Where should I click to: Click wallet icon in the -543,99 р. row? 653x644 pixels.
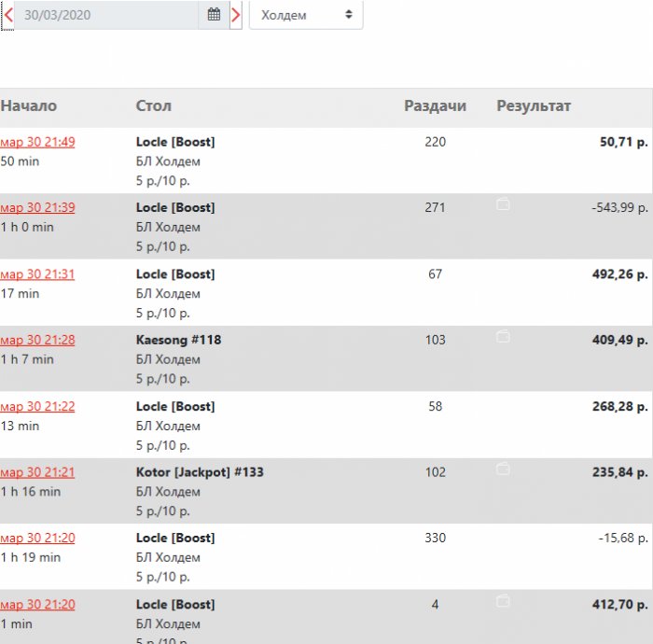coord(503,203)
